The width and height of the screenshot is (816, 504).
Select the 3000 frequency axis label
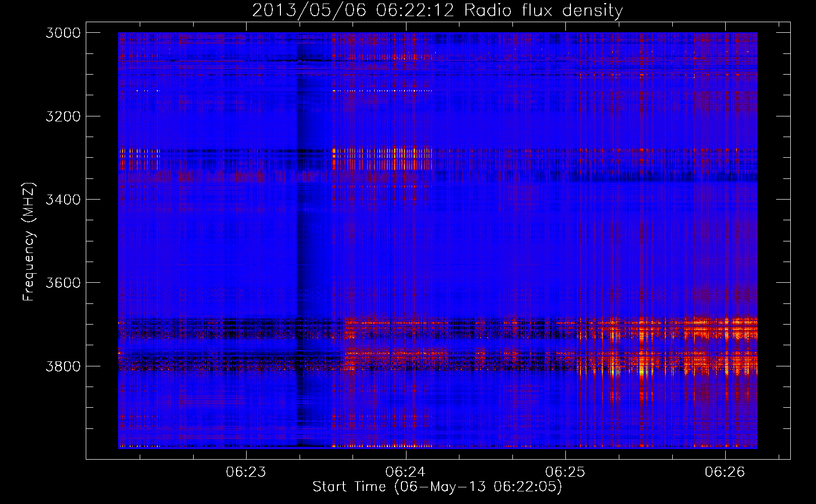pyautogui.click(x=63, y=33)
